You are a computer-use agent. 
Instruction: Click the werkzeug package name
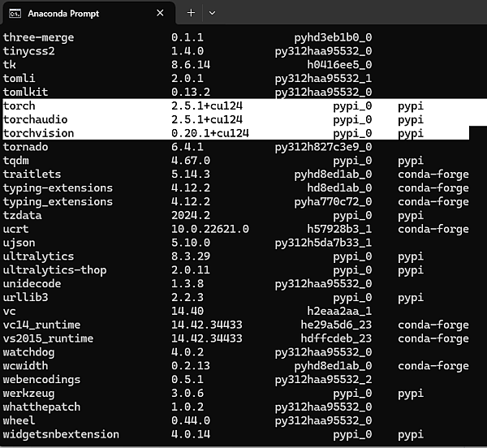coord(29,394)
